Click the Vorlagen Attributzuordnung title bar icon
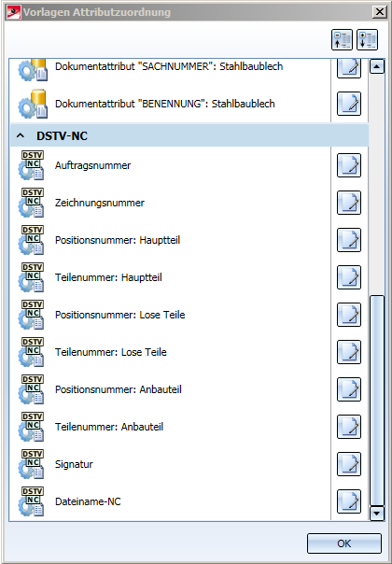392x564 pixels. tap(14, 12)
